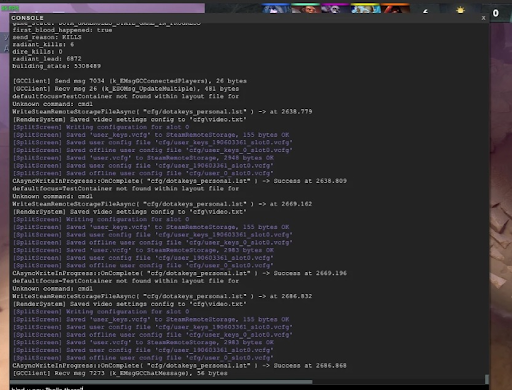
Task: Click the CONSOLE title label
Action: pyautogui.click(x=27, y=18)
